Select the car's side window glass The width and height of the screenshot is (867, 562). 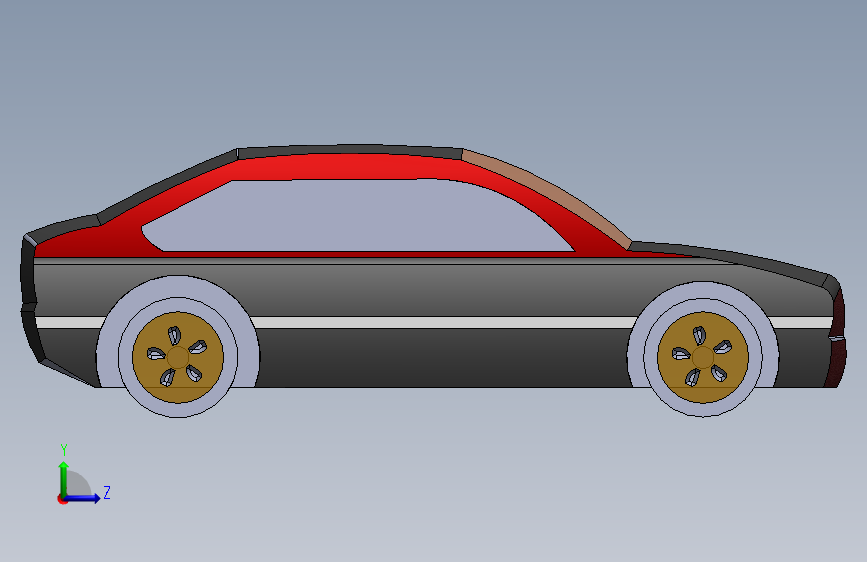click(359, 216)
